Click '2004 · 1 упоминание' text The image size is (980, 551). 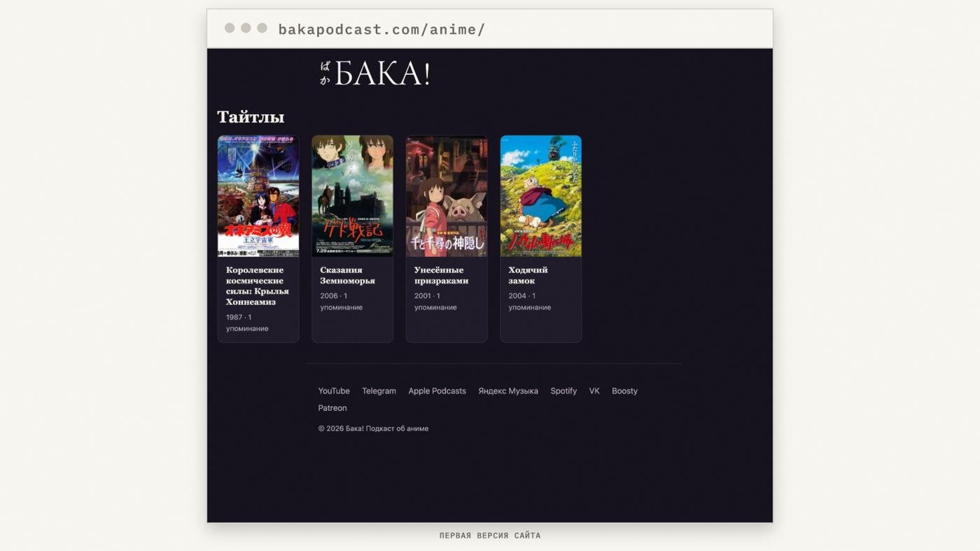pos(529,302)
